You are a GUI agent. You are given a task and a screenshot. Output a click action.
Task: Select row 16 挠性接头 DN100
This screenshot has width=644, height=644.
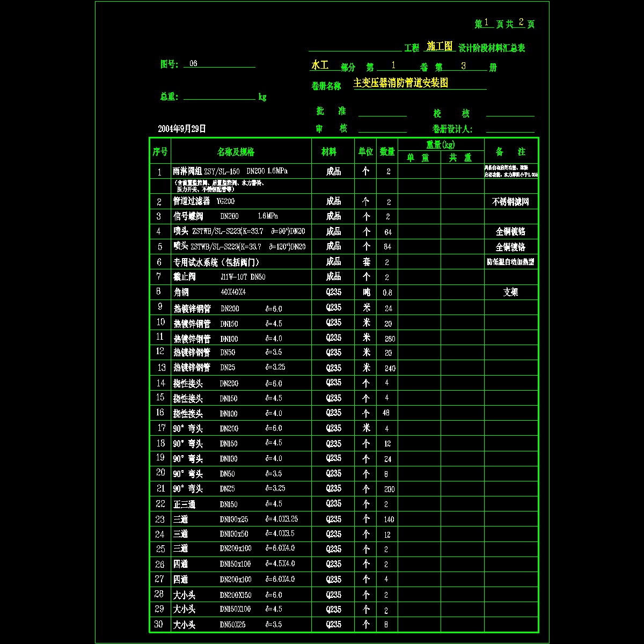(x=227, y=414)
